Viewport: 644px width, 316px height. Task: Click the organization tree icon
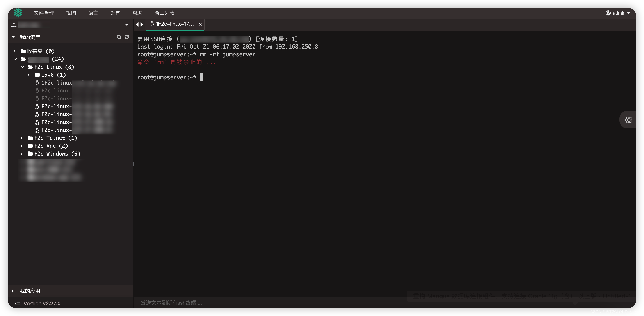pos(14,25)
